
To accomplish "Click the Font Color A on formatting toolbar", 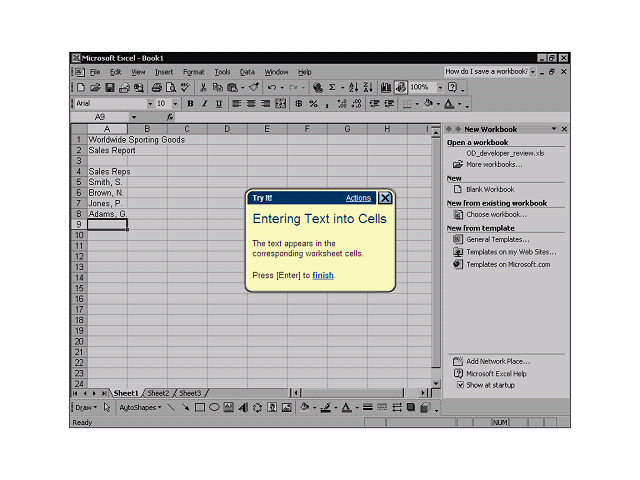I will tap(449, 104).
